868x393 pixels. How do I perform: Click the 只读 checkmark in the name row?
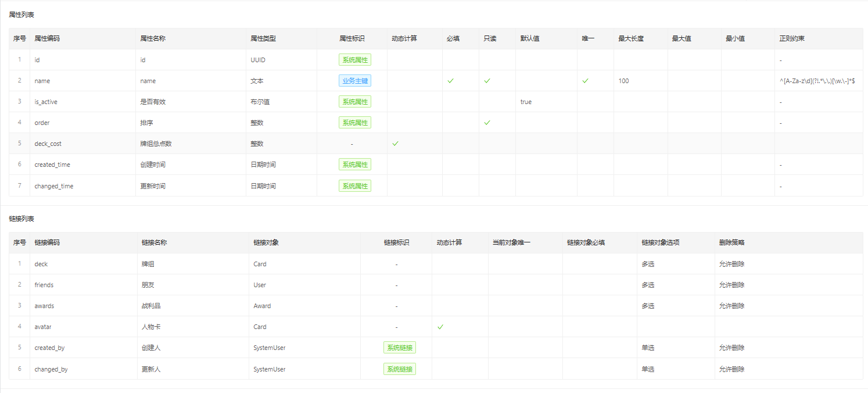click(487, 81)
